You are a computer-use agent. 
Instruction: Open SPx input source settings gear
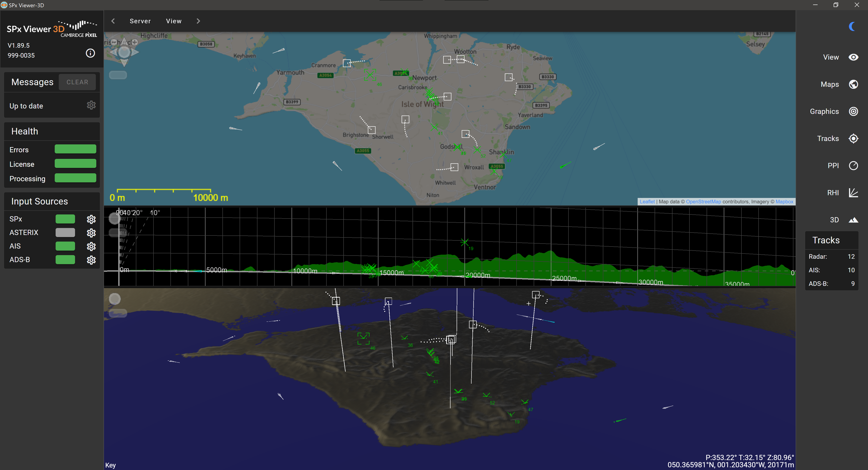pos(91,219)
